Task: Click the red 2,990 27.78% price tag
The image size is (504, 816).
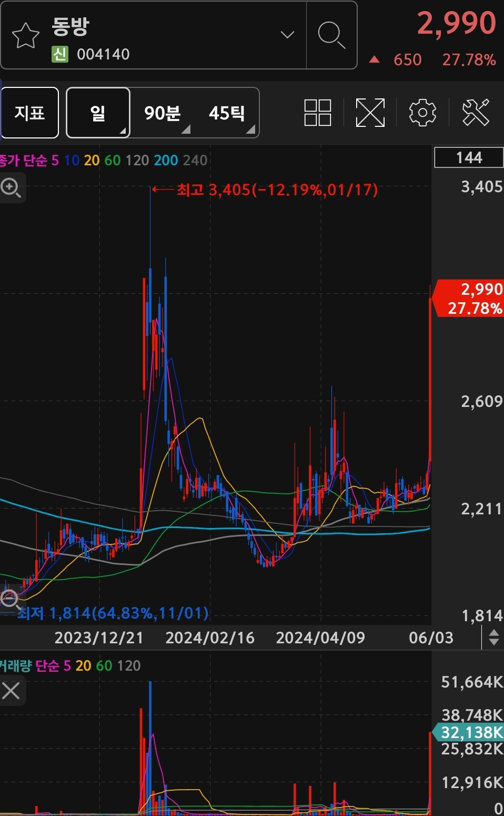Action: (x=468, y=298)
